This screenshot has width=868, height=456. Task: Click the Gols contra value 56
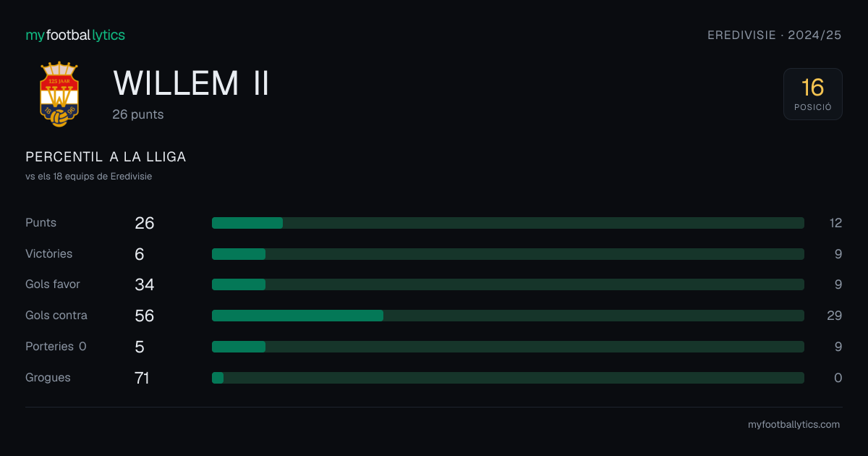pos(145,316)
